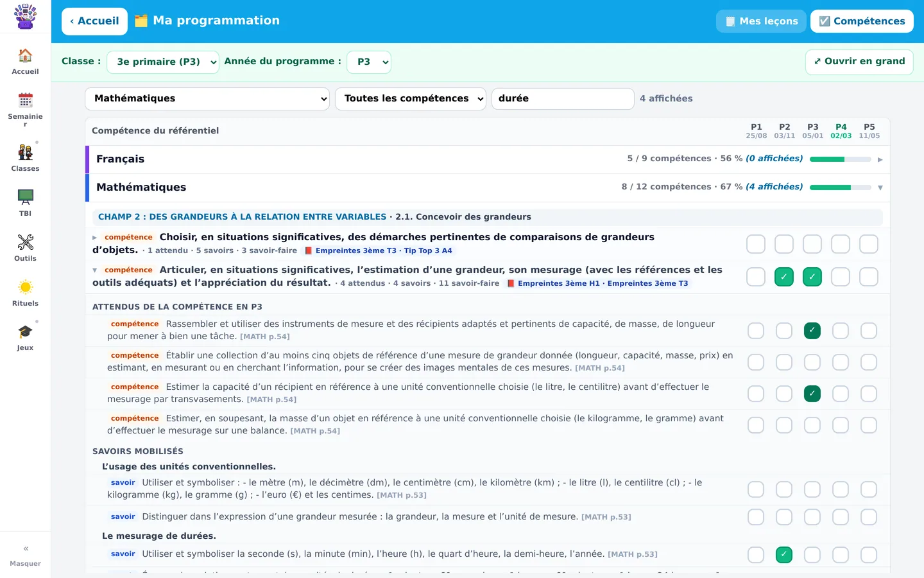Click the red book icon before Empreintes 3ème H1
Screen dimensions: 924x578
511,283
